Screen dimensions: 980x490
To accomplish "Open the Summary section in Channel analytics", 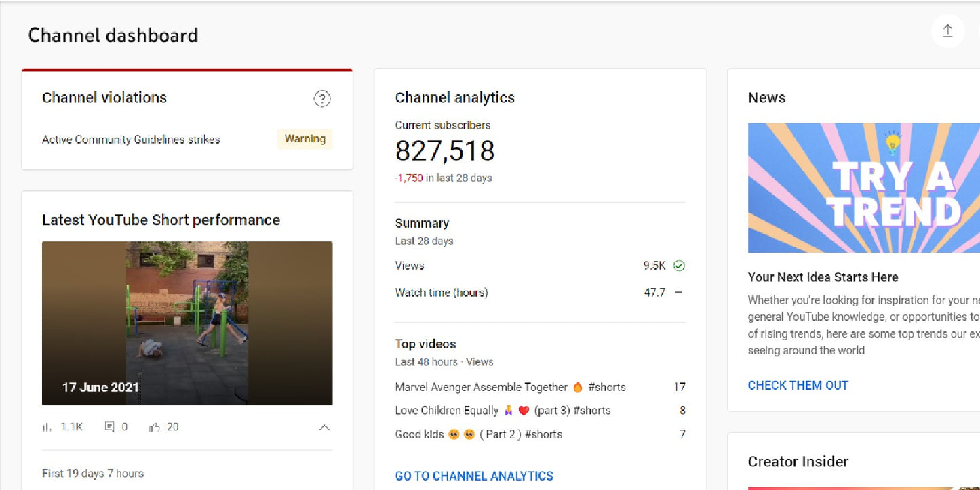I will coord(422,223).
